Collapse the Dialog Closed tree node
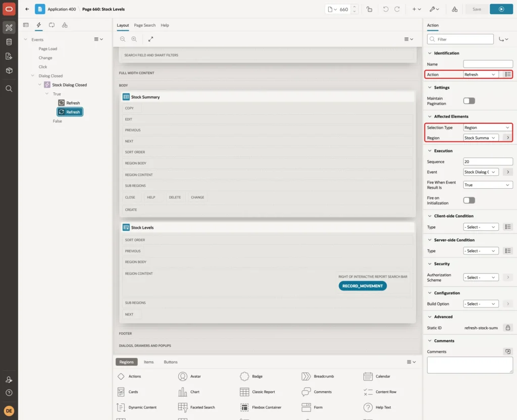517x420 pixels. (33, 76)
